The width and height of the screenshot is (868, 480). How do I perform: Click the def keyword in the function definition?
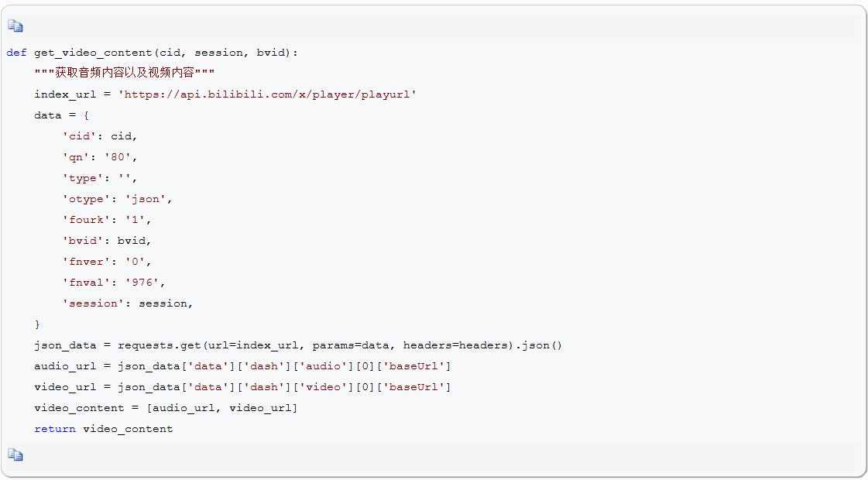tap(16, 53)
